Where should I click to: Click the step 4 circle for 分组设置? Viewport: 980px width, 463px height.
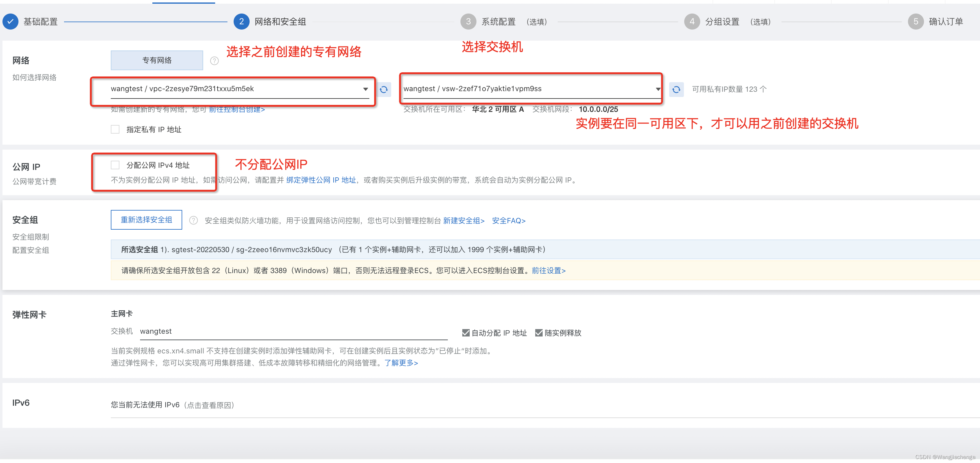pos(692,22)
